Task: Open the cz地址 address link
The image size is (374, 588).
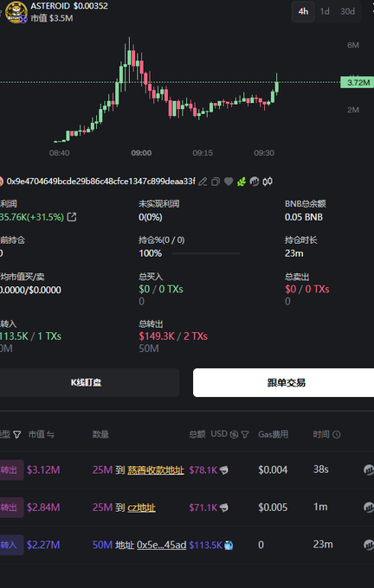Action: pyautogui.click(x=142, y=508)
